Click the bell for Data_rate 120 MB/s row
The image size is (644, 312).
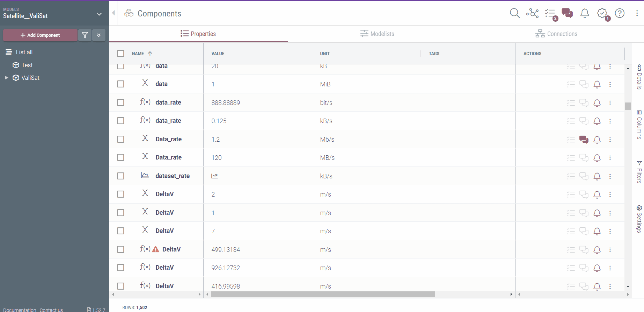[597, 158]
